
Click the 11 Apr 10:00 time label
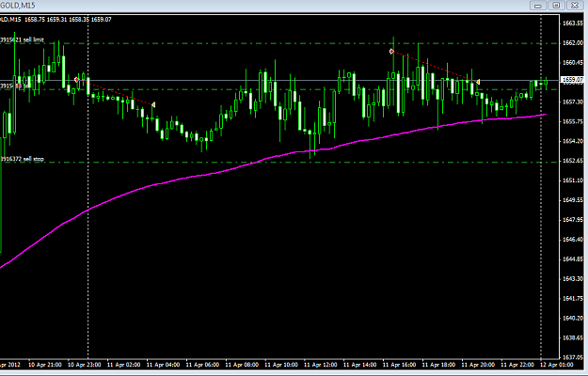(281, 365)
